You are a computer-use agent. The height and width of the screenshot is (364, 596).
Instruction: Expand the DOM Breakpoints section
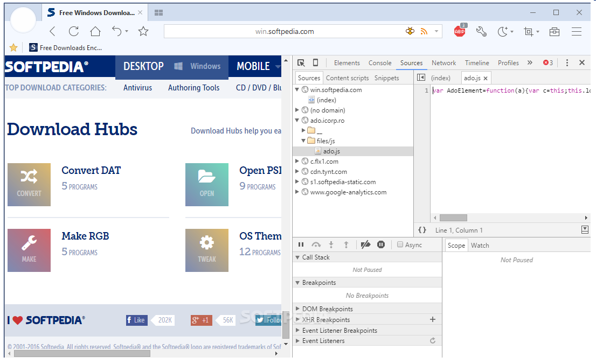tap(297, 309)
